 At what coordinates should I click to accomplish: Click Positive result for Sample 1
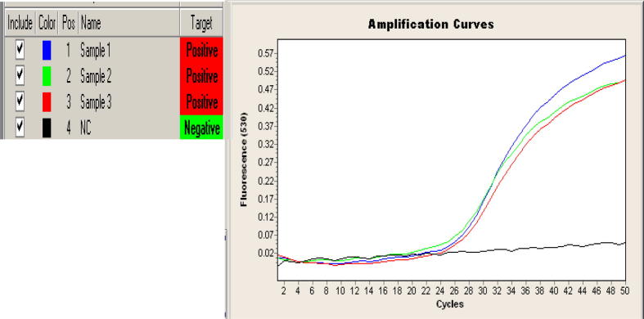pos(201,51)
